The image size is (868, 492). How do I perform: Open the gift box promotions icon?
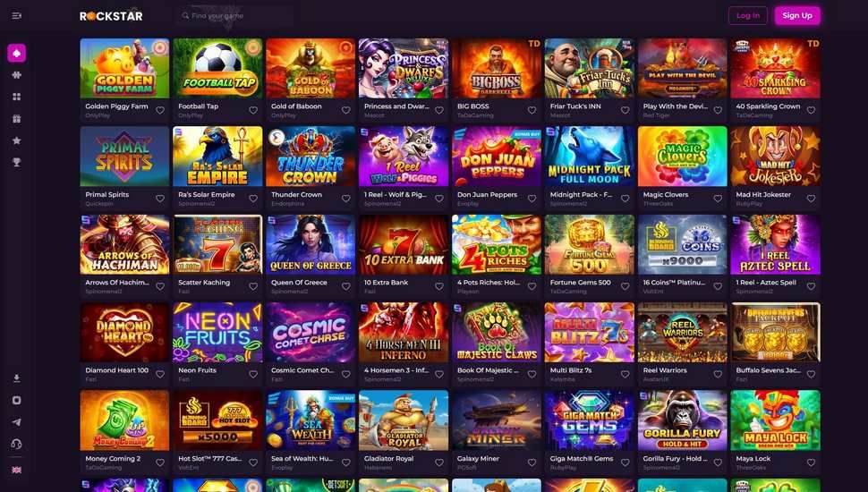pyautogui.click(x=17, y=118)
